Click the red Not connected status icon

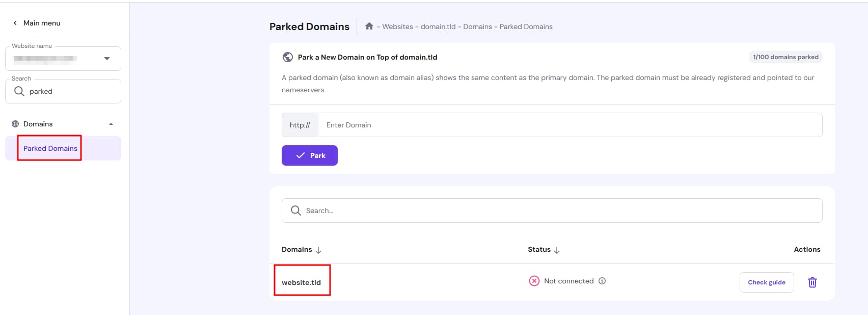[534, 281]
